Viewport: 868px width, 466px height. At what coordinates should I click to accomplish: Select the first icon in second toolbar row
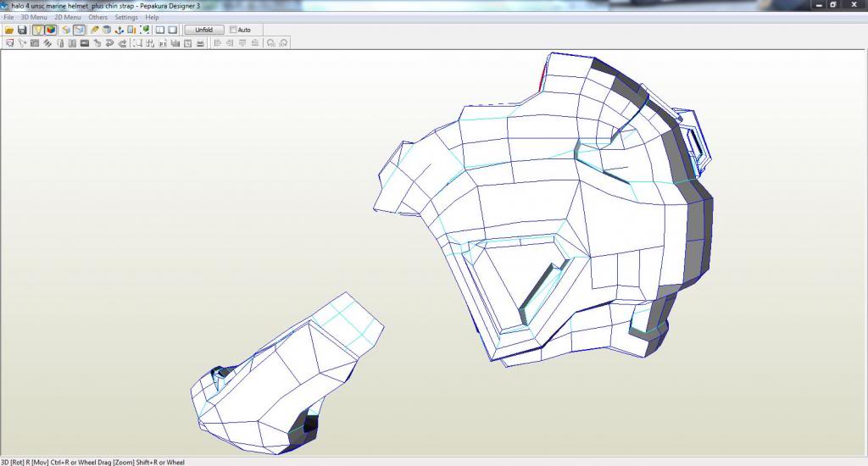tap(9, 43)
